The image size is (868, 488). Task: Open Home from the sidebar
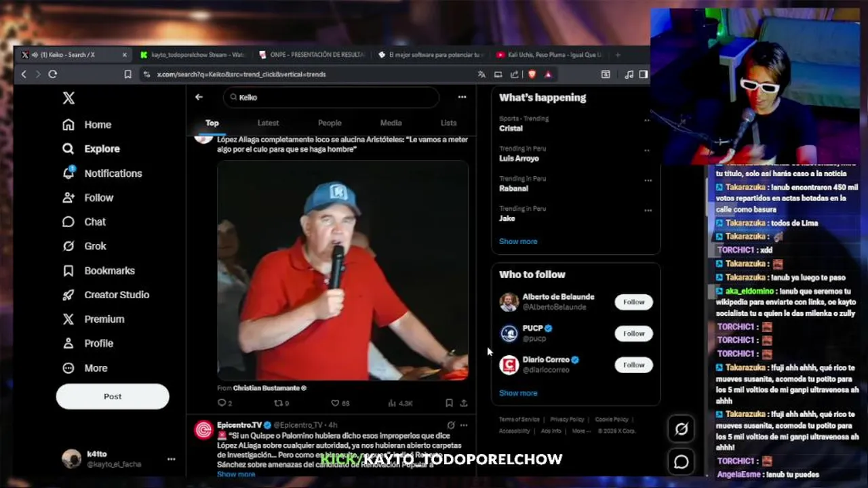87,125
